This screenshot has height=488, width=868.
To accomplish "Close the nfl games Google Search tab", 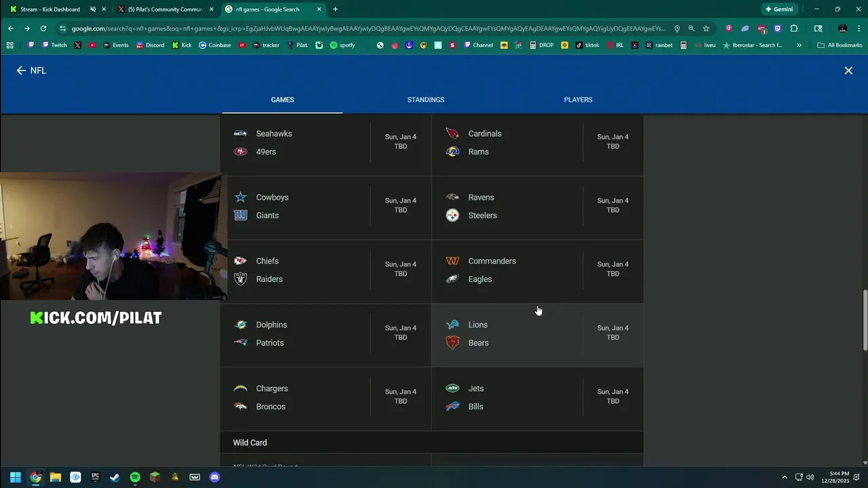I will click(319, 9).
